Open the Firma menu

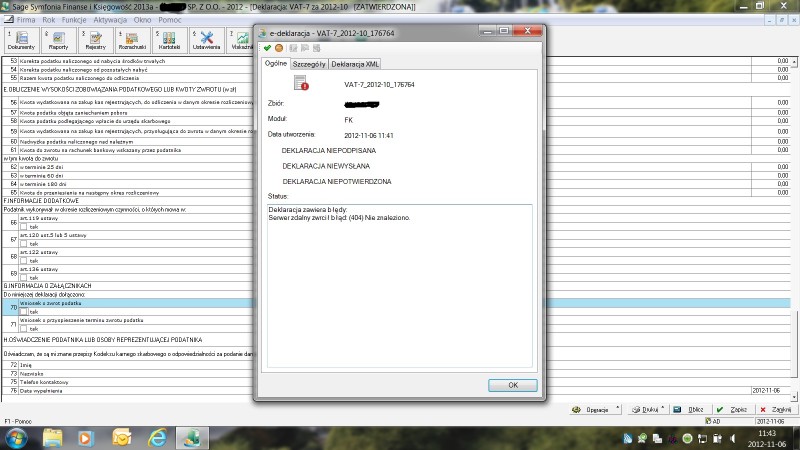coord(26,20)
